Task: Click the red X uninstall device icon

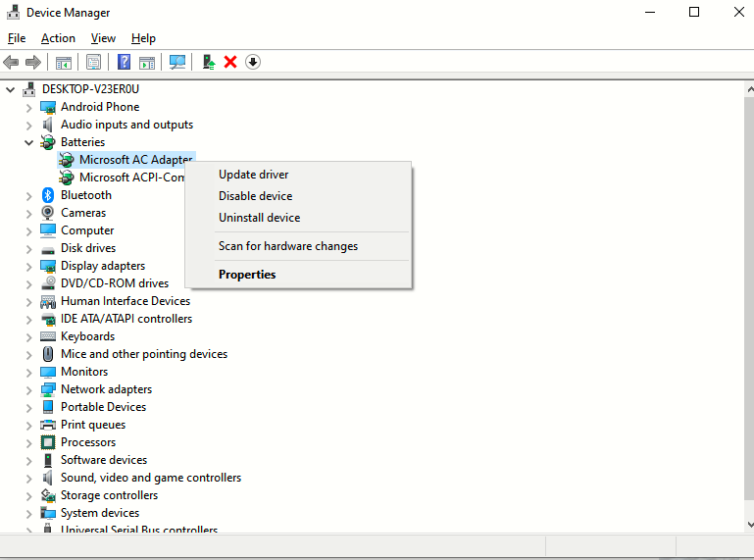Action: point(230,62)
